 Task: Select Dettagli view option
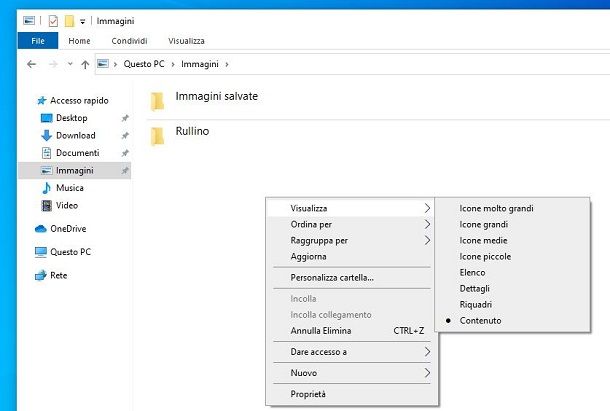coord(512,288)
